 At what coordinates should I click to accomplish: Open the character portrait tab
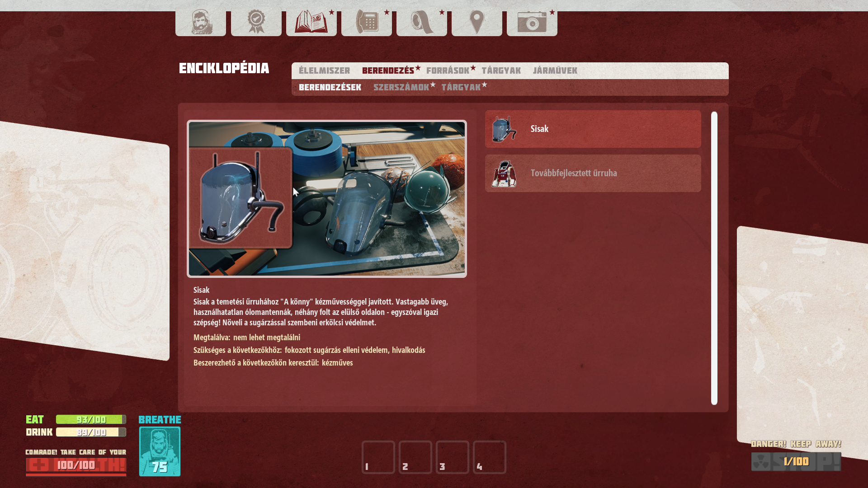pos(201,22)
